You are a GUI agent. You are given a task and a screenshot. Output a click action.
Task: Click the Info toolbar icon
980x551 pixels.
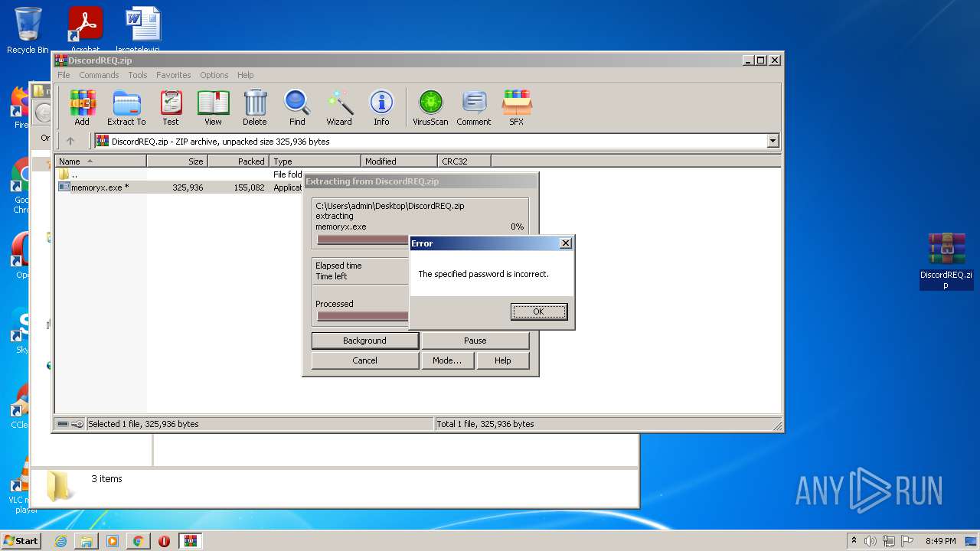tap(381, 108)
